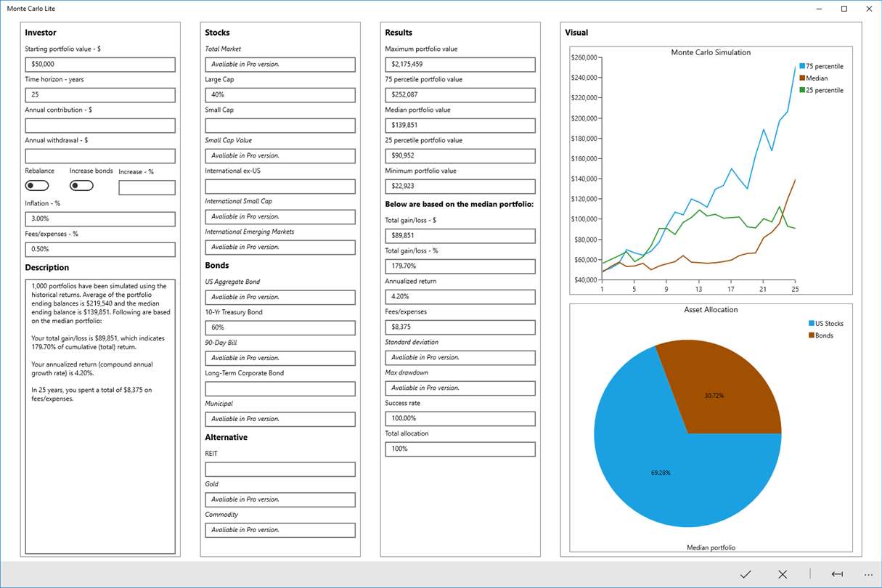This screenshot has height=588, width=882.
Task: Click the 90-Day Bill Pro-only field
Action: (280, 359)
